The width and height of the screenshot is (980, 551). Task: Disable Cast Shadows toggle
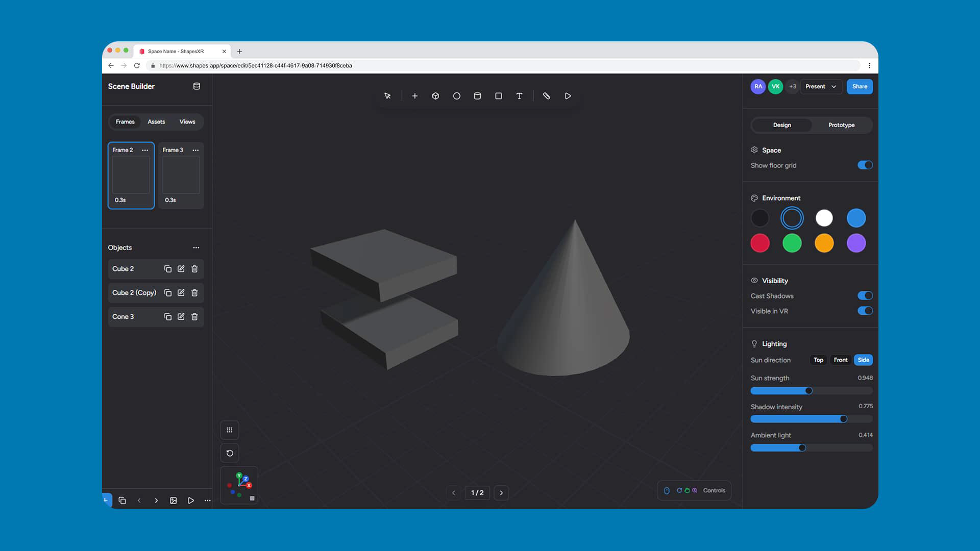[x=865, y=296]
